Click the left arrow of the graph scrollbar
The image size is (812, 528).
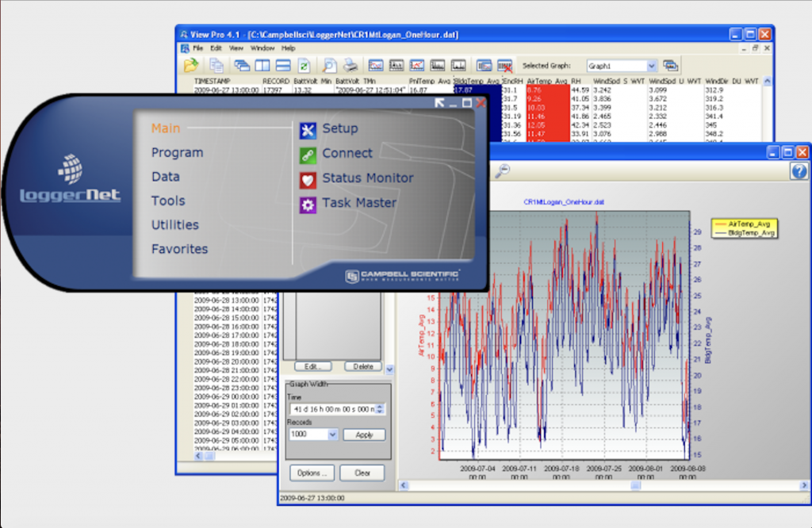pyautogui.click(x=404, y=485)
